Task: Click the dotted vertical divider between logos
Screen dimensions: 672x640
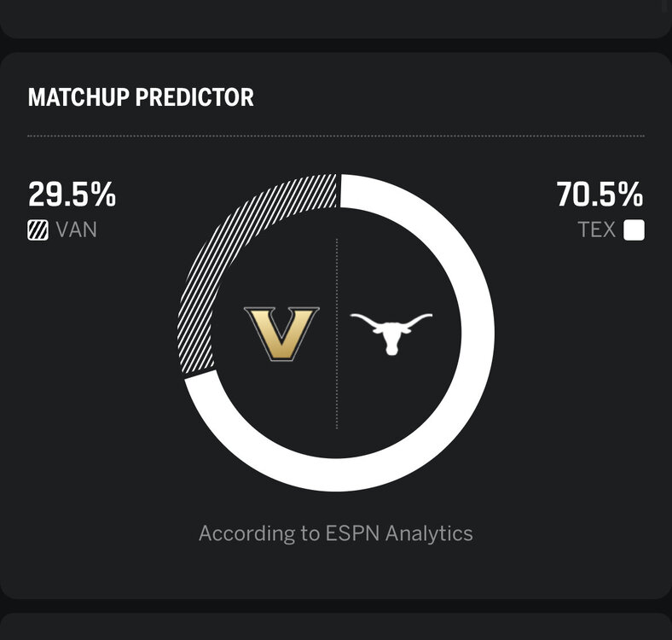Action: coord(337,334)
